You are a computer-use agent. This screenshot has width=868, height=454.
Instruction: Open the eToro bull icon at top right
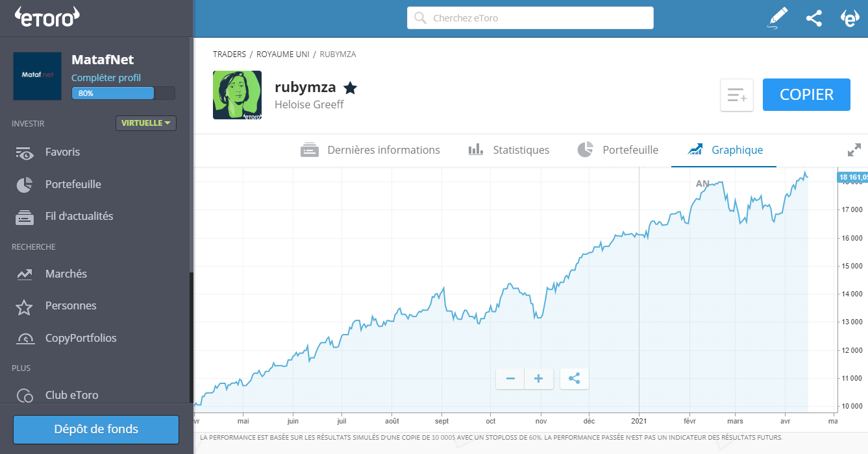pyautogui.click(x=850, y=18)
